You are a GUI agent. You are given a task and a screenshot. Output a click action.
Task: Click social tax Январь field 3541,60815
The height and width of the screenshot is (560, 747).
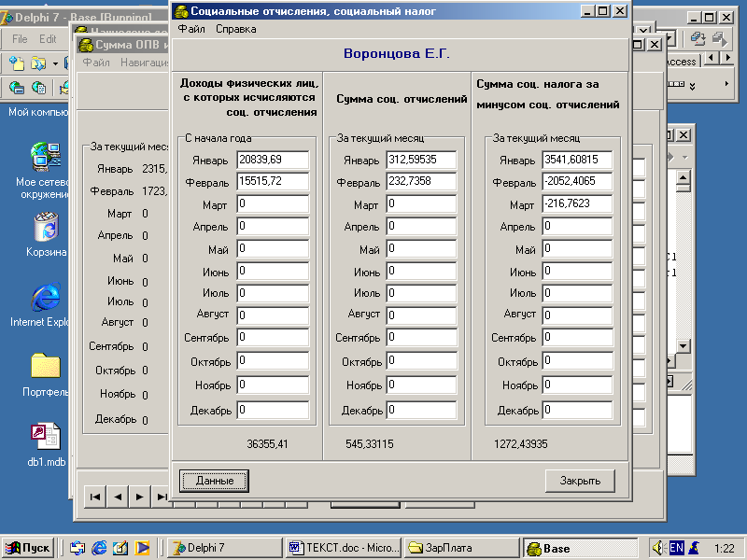coord(577,160)
